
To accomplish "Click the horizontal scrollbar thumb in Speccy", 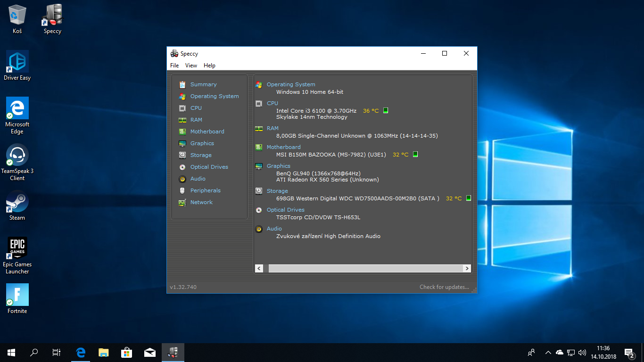I will [365, 268].
